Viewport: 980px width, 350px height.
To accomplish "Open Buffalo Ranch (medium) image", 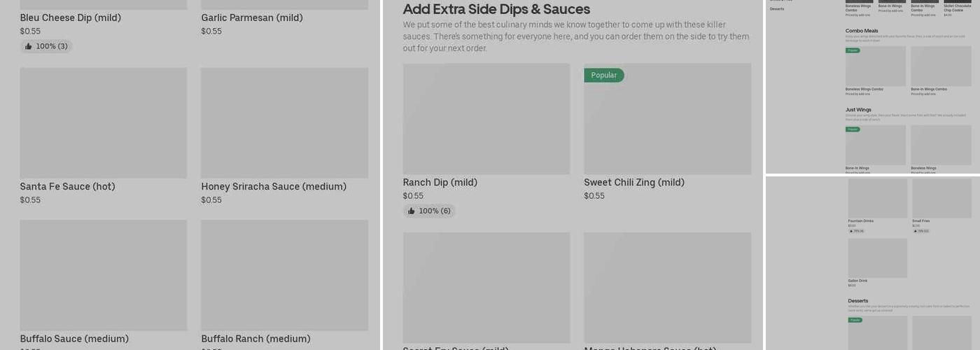I will coord(284,275).
